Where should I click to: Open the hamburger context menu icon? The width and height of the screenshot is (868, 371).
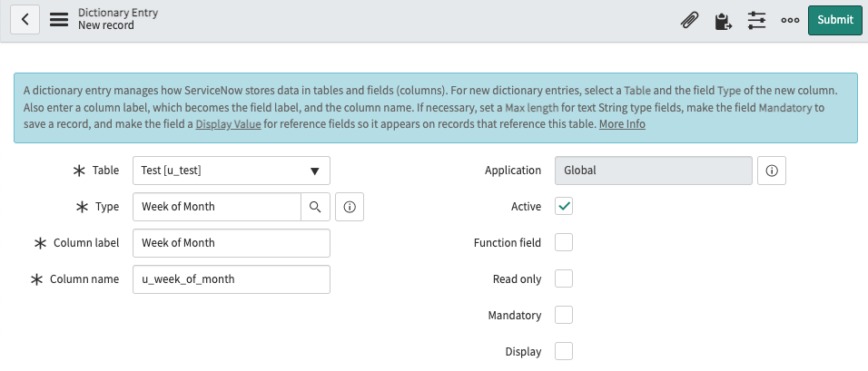click(x=59, y=20)
